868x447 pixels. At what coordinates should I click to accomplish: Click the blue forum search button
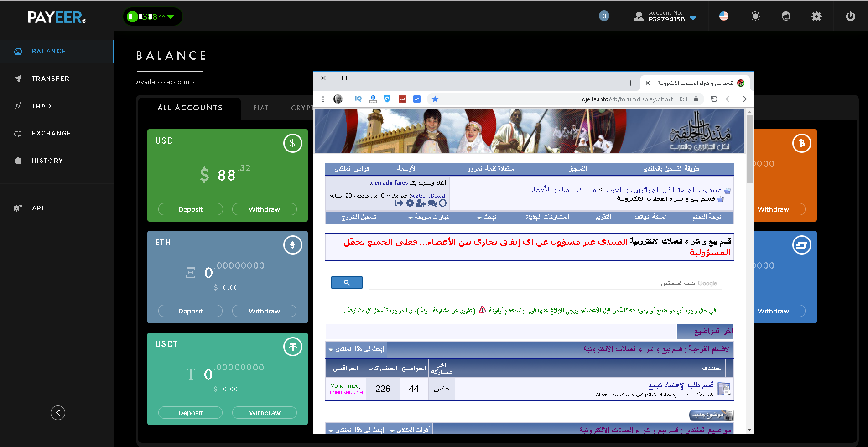(347, 283)
